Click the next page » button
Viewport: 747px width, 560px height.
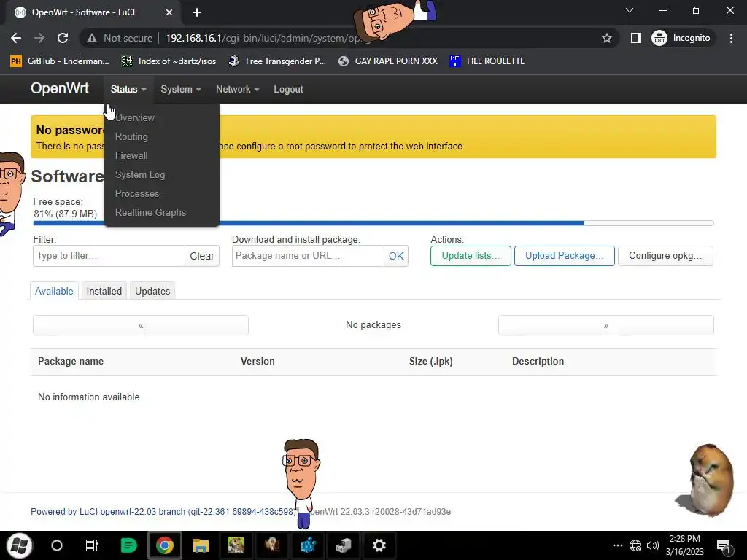coord(606,325)
